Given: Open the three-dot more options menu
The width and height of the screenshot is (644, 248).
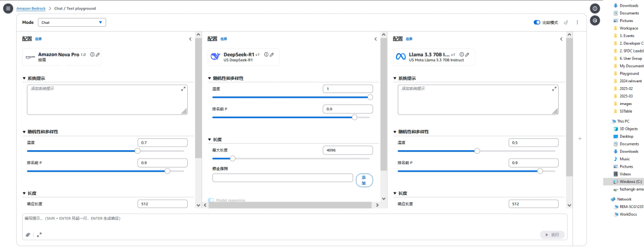Looking at the screenshot, I should 577,22.
